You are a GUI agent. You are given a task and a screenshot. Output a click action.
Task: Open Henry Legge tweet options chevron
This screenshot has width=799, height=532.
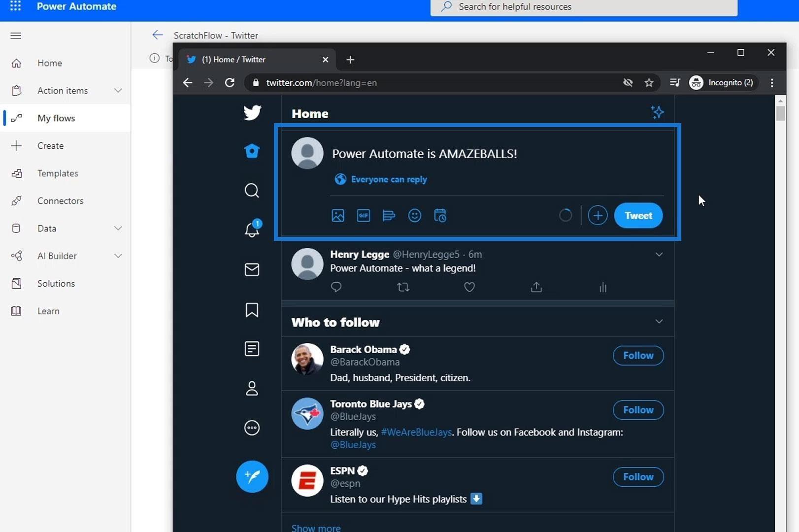click(659, 254)
